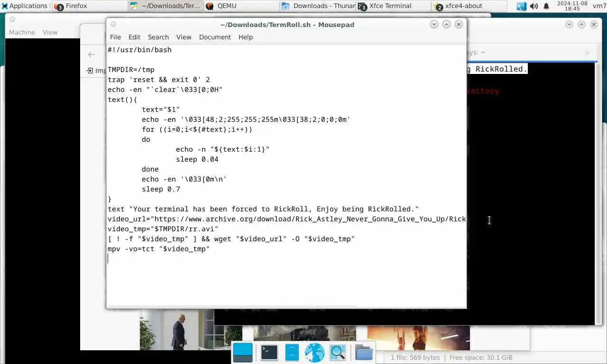This screenshot has width=607, height=364.
Task: Select the ~/Downloads/TermRoll.sh taskbar button
Action: 165,6
